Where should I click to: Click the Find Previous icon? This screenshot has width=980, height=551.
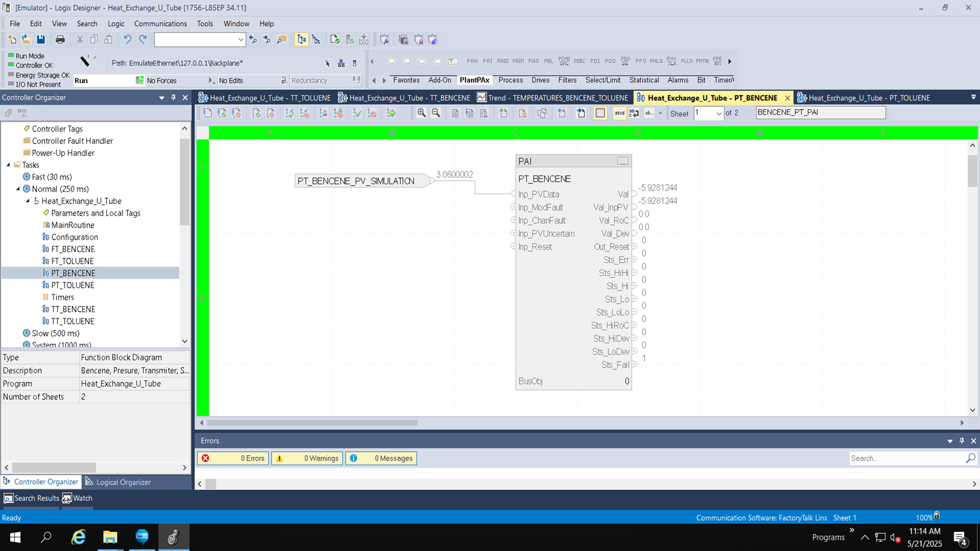[x=253, y=39]
